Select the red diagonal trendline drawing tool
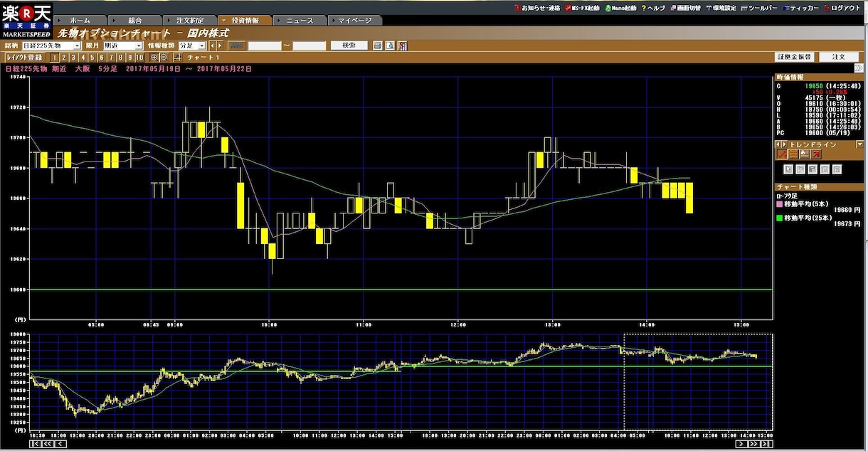The width and height of the screenshot is (868, 451). point(781,154)
